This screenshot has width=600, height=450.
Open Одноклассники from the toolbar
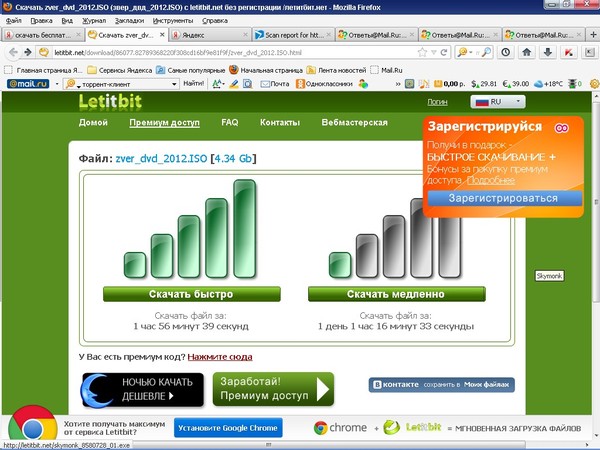point(324,83)
